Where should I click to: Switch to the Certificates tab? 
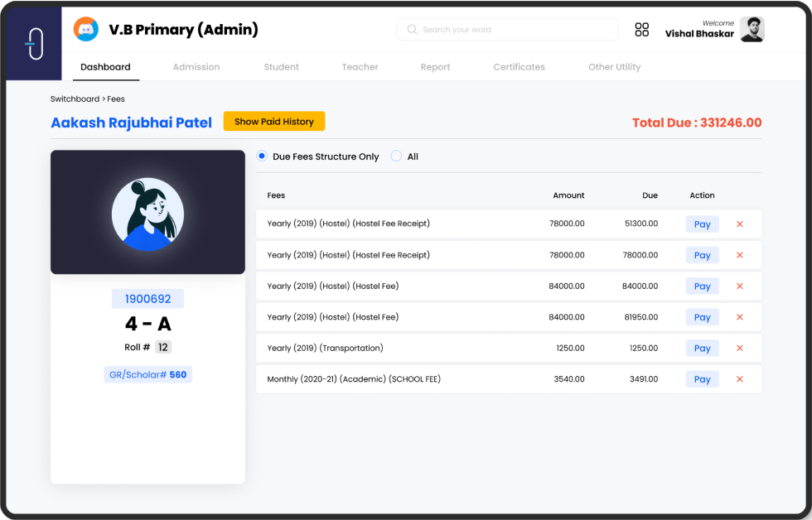click(x=519, y=67)
